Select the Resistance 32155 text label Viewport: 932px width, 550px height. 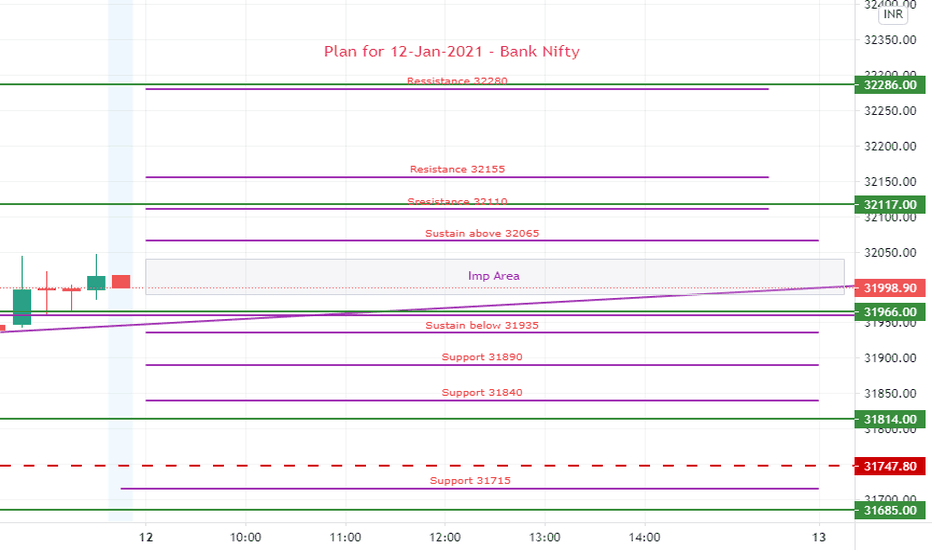tap(457, 169)
